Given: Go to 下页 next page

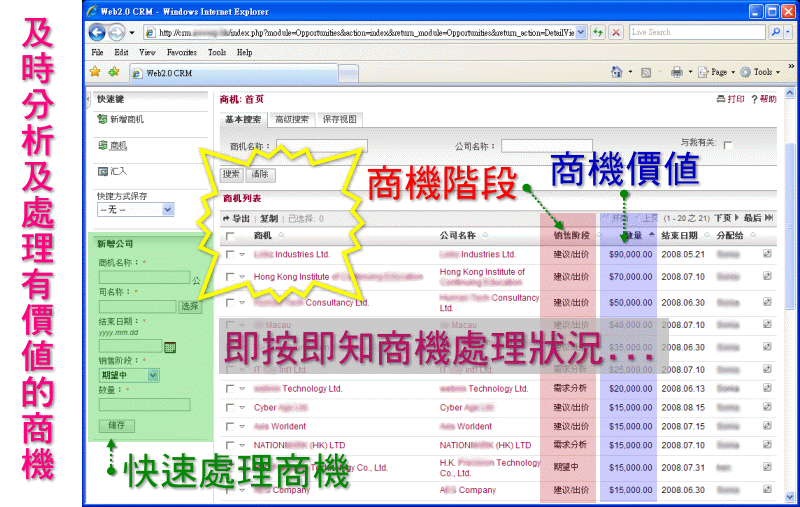Looking at the screenshot, I should coord(727,218).
